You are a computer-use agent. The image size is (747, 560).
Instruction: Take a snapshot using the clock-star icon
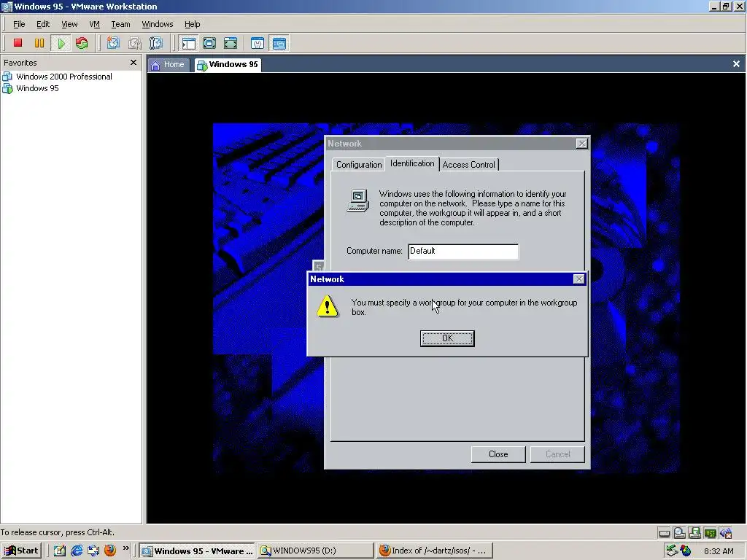[113, 43]
